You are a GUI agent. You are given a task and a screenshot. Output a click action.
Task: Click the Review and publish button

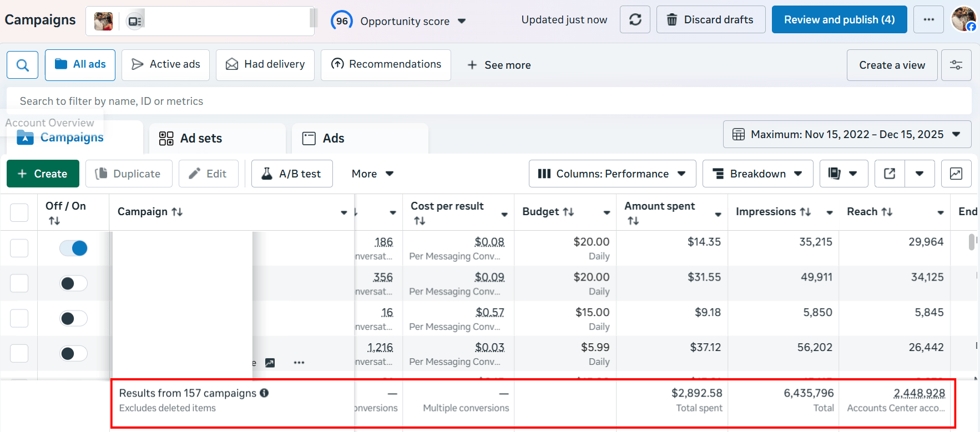839,20
